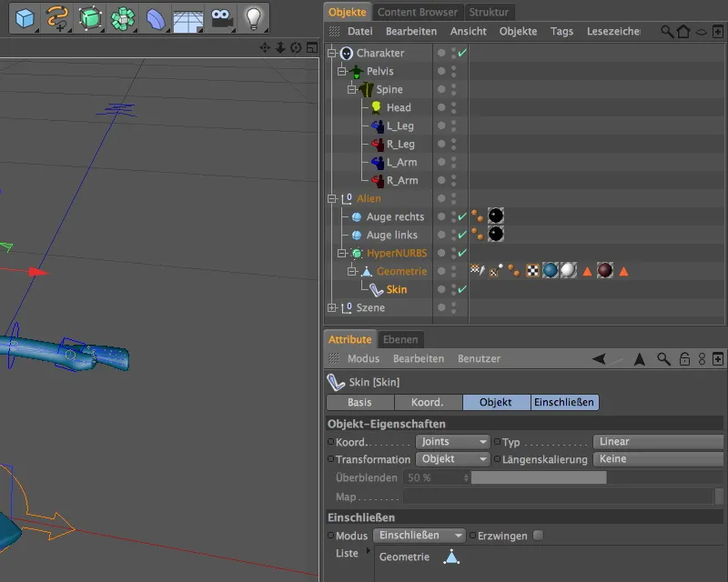The height and width of the screenshot is (582, 728).
Task: Select the blue material tag on Geometrie
Action: click(x=551, y=270)
